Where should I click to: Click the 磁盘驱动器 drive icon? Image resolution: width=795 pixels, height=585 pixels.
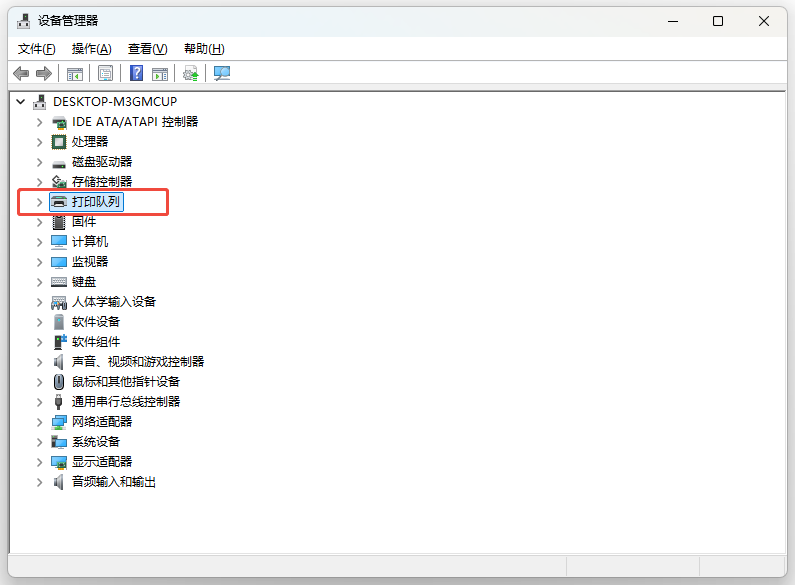[x=59, y=164]
